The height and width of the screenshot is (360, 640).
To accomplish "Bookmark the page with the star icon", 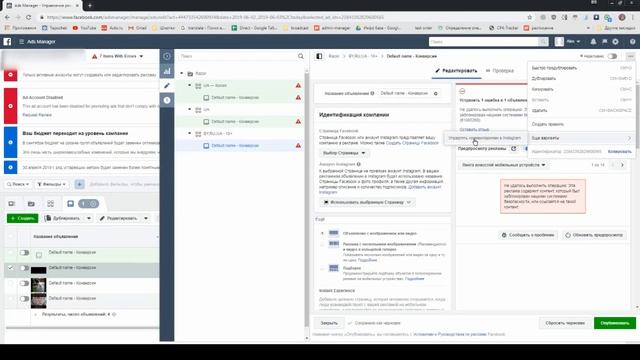I will click(530, 17).
